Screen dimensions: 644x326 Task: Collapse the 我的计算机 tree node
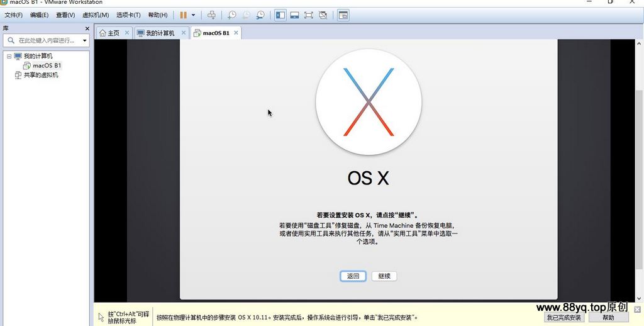(9, 56)
